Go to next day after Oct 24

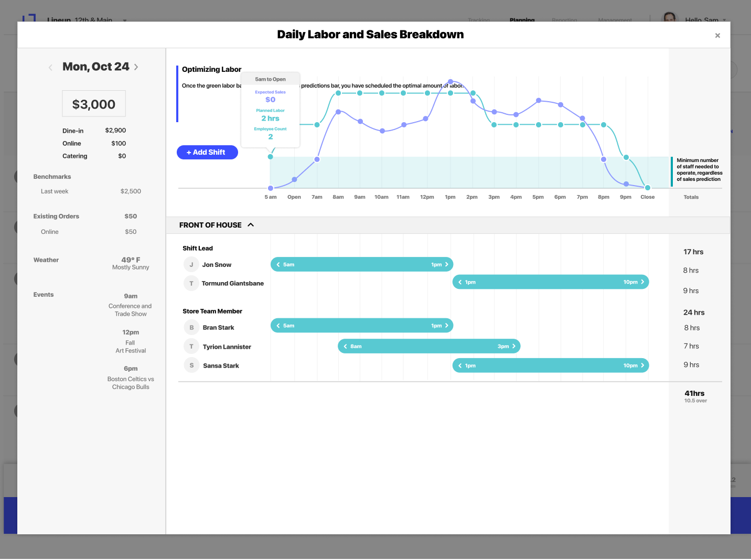[x=136, y=67]
